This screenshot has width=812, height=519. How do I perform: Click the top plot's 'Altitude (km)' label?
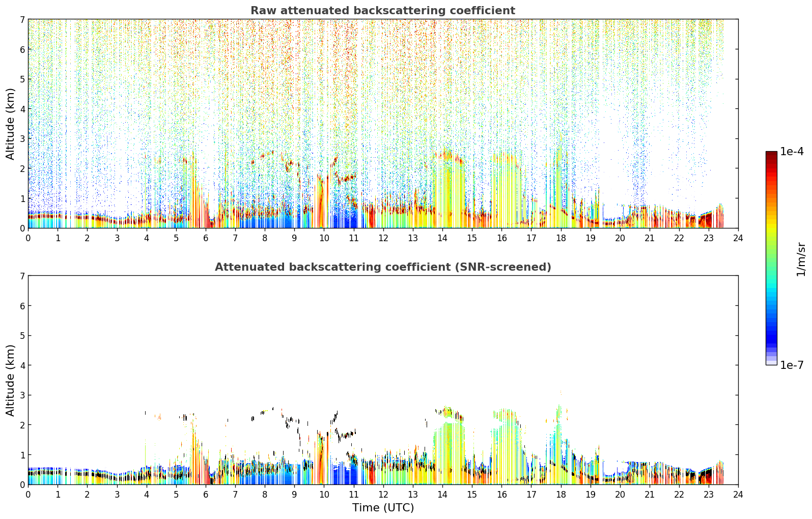click(11, 124)
